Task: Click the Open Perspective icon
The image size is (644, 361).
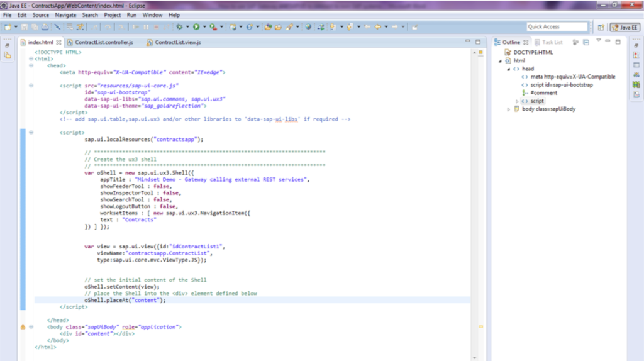Action: click(601, 28)
